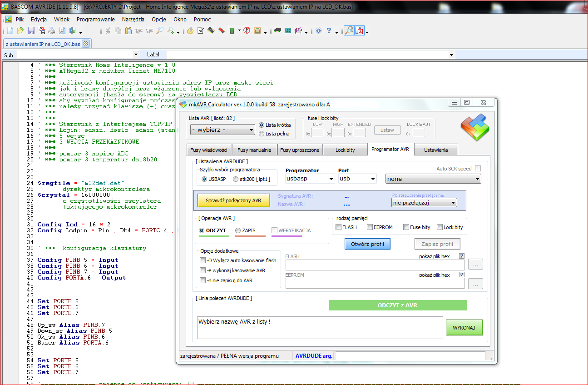Click the green WYKONAJ button

(464, 328)
